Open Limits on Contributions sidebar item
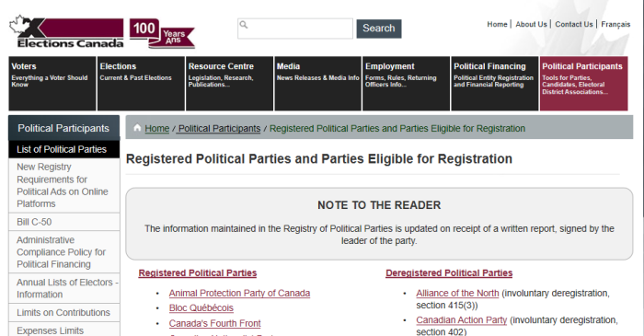Image resolution: width=644 pixels, height=336 pixels. [64, 313]
